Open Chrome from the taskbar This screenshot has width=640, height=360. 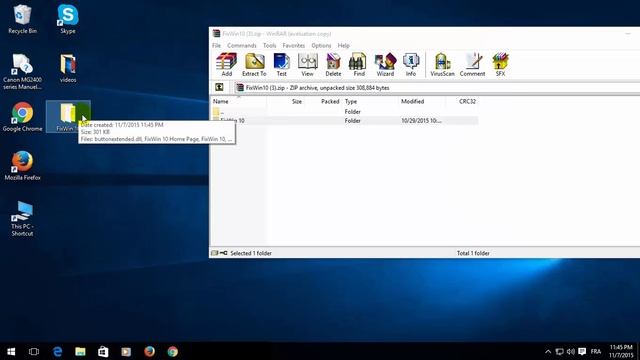point(173,351)
